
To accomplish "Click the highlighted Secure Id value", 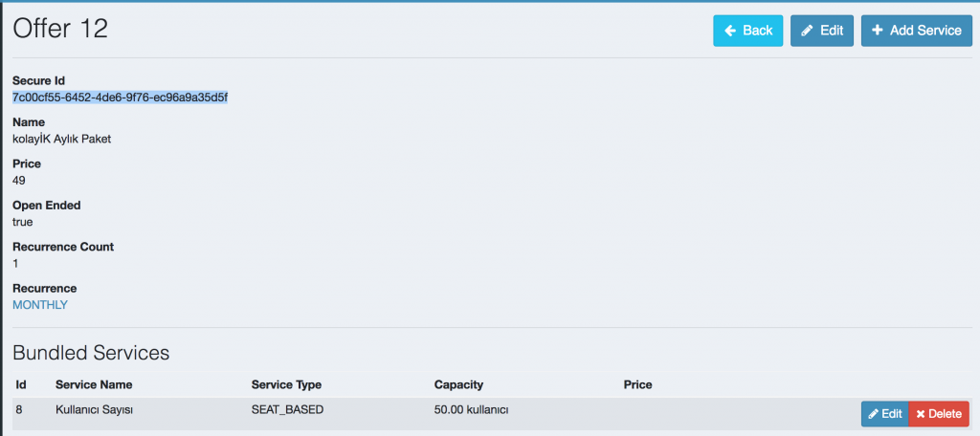I will [120, 98].
